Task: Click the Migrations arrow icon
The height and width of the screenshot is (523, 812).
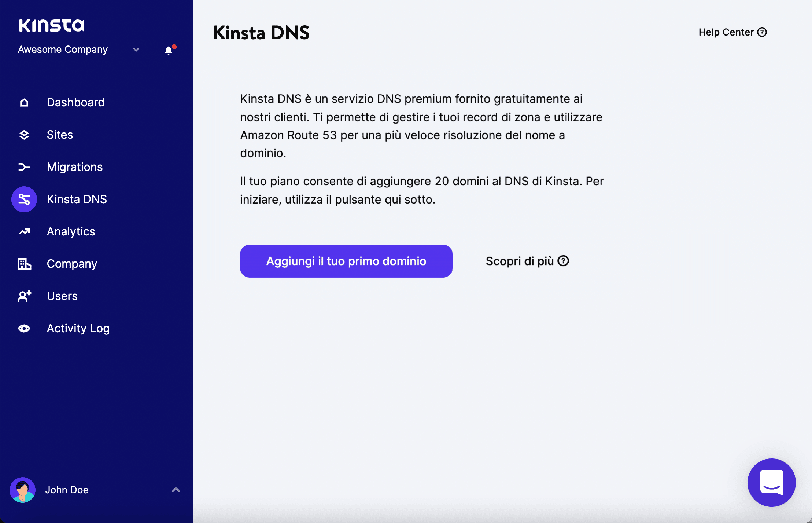Action: point(24,167)
